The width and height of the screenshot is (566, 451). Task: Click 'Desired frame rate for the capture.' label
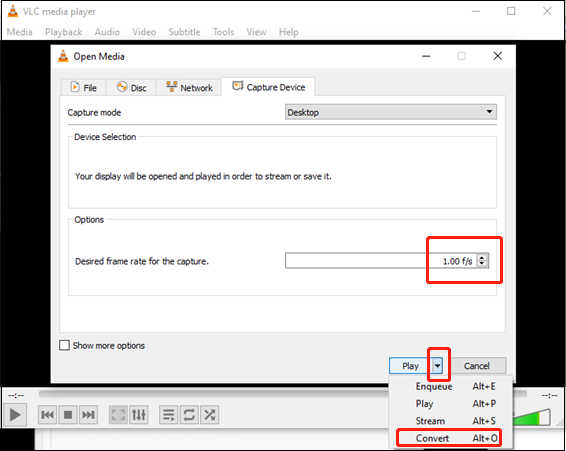(x=142, y=261)
